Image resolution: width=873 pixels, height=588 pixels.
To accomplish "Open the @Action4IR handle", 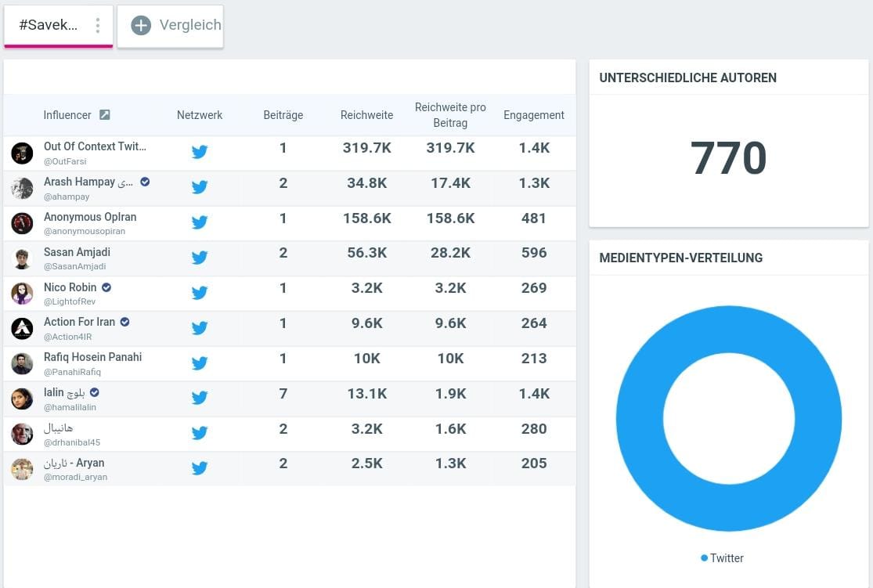I will tap(67, 337).
